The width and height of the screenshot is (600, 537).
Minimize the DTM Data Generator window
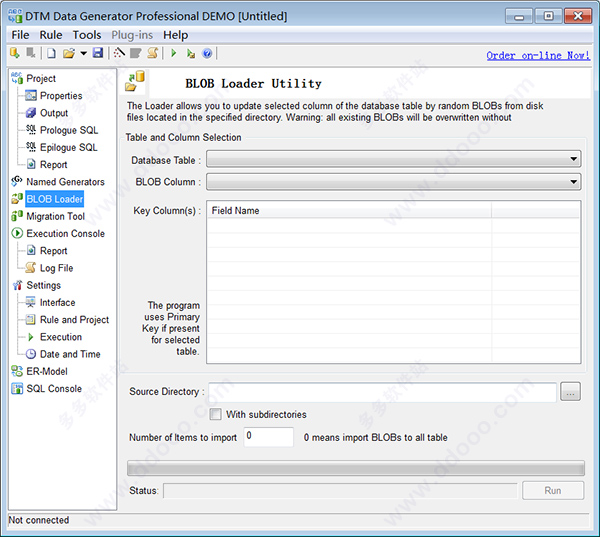[518, 16]
